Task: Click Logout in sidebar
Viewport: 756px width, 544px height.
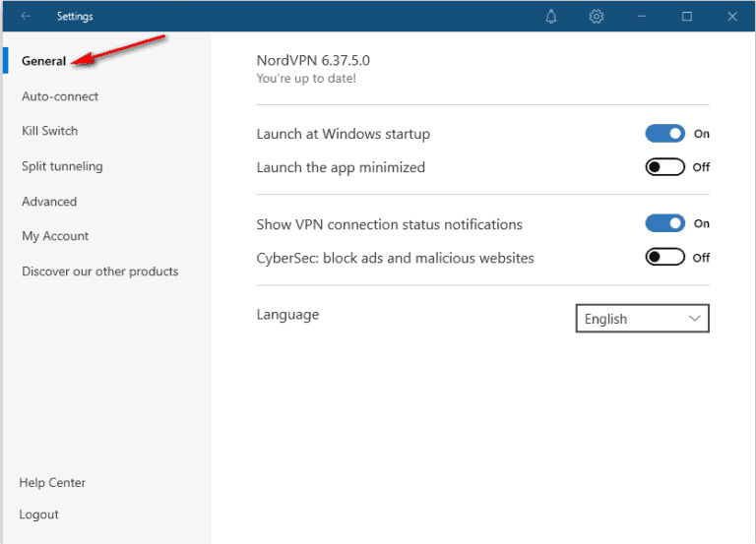Action: coord(38,514)
